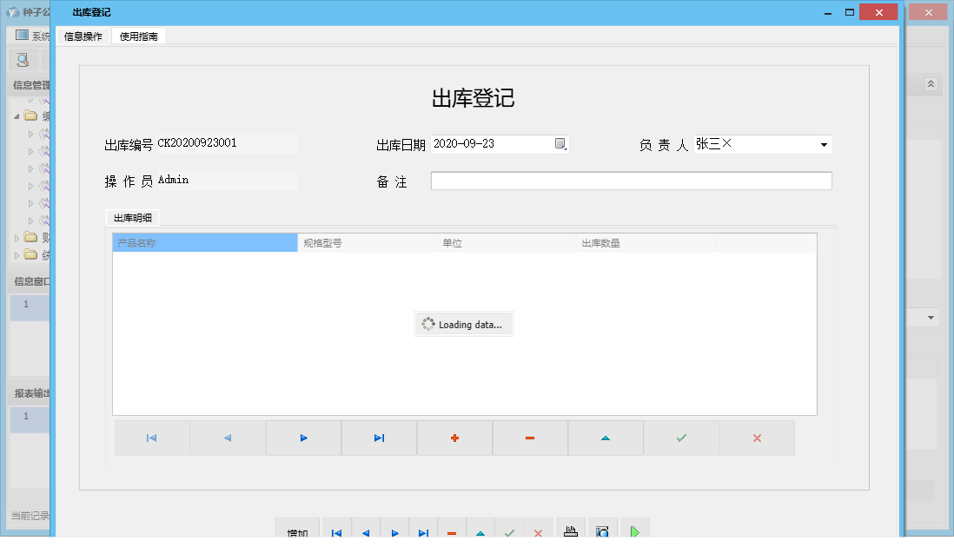Navigate to the first record

152,438
